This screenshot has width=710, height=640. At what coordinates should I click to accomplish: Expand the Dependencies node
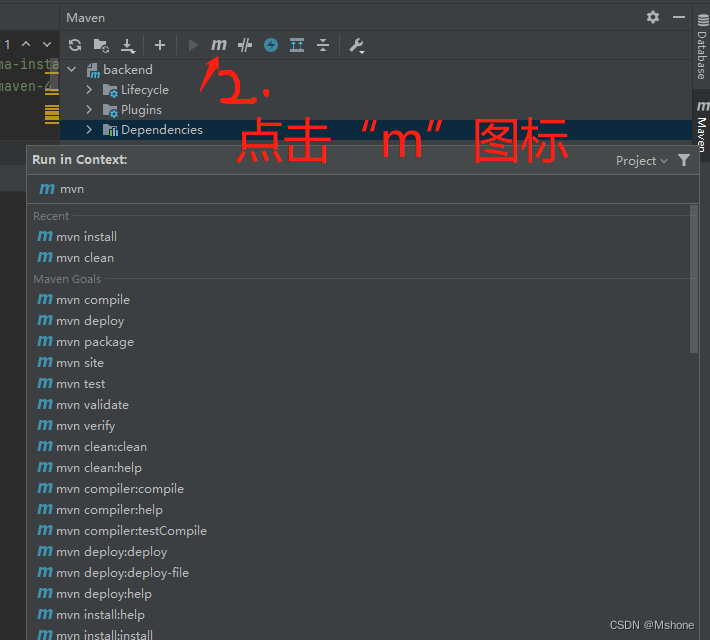point(89,130)
